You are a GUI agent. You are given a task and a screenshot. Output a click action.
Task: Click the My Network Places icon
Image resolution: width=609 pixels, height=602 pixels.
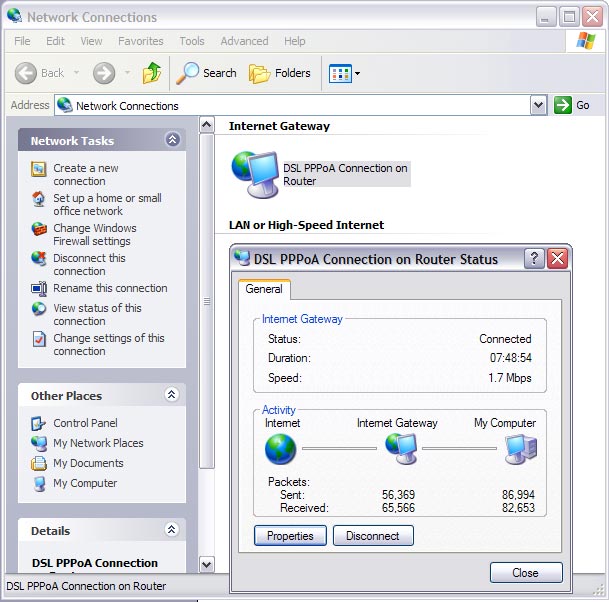(x=39, y=444)
